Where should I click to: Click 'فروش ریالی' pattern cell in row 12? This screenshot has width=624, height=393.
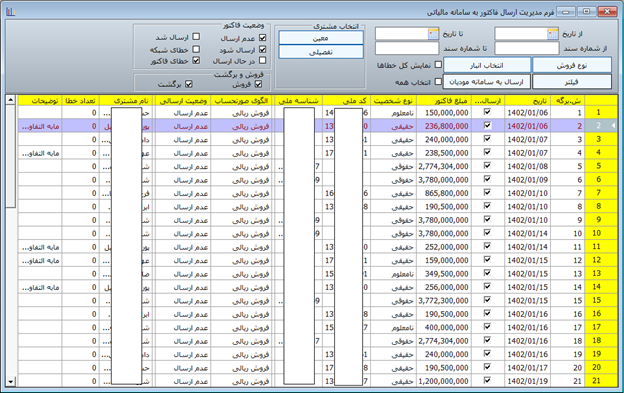pos(242,261)
